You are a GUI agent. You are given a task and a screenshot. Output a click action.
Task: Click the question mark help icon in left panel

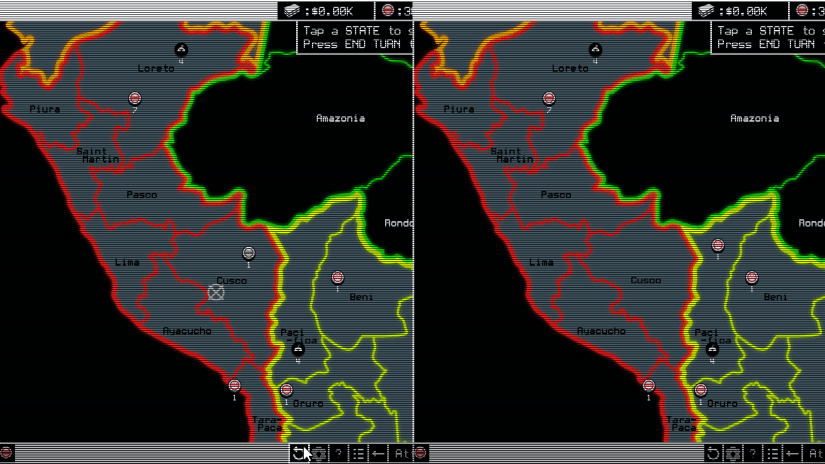(339, 453)
